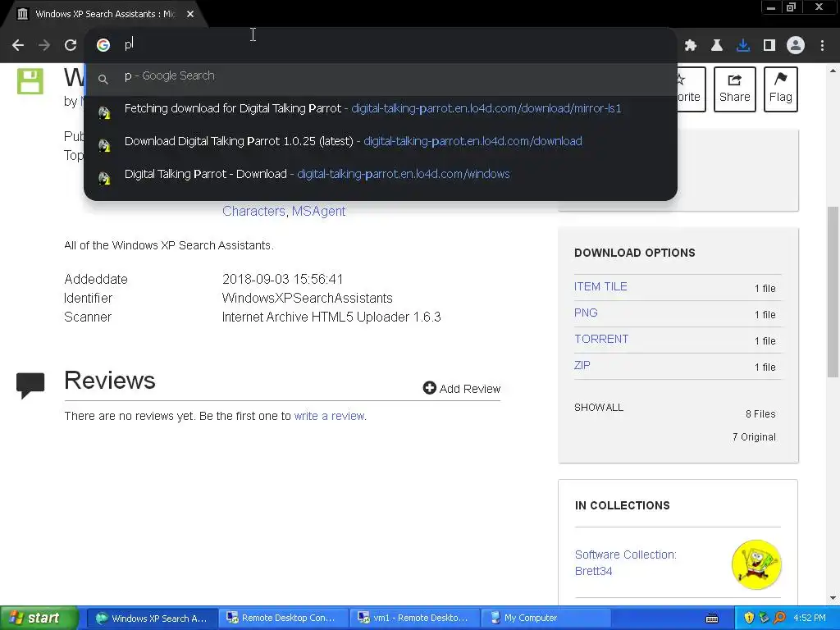Click the green floppy disk software icon
This screenshot has width=840, height=630.
pyautogui.click(x=30, y=81)
